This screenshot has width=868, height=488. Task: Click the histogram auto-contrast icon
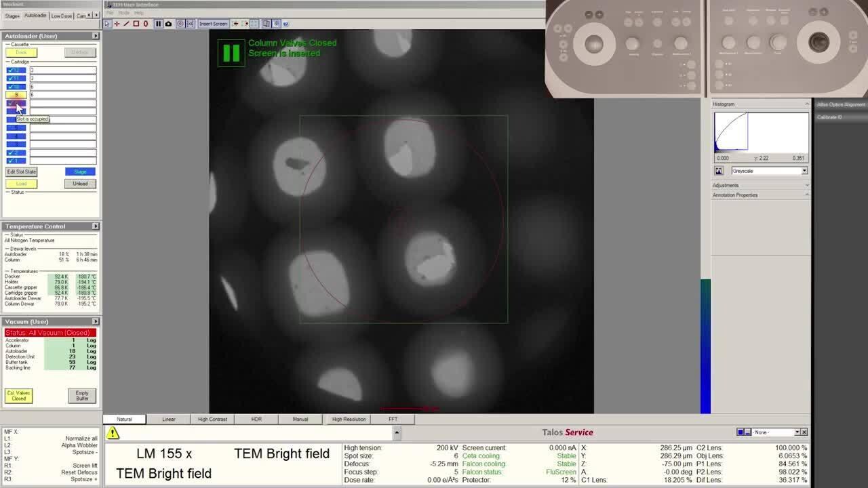pos(719,171)
